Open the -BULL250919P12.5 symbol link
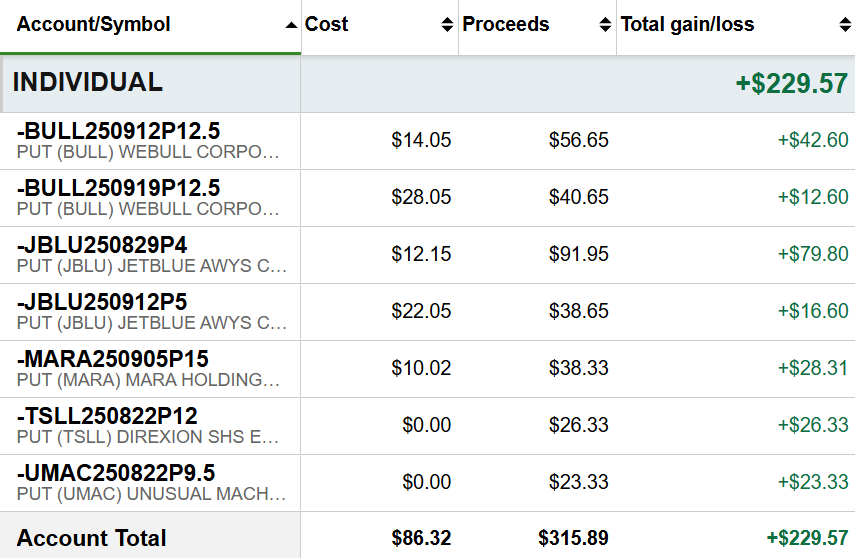 (118, 188)
